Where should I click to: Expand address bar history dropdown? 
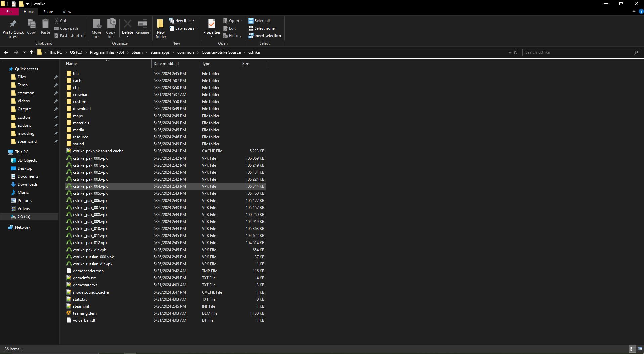coord(510,52)
